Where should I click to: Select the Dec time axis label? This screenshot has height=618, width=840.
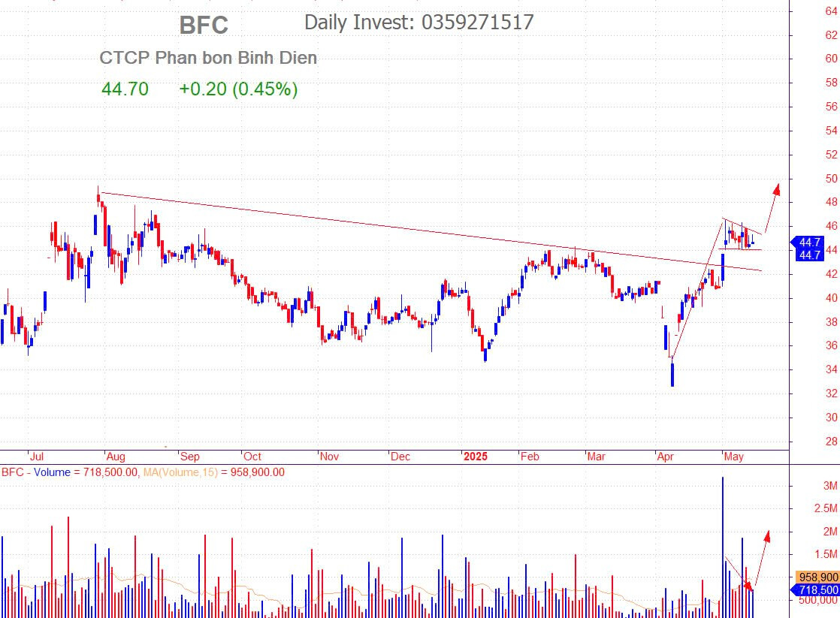[x=400, y=457]
